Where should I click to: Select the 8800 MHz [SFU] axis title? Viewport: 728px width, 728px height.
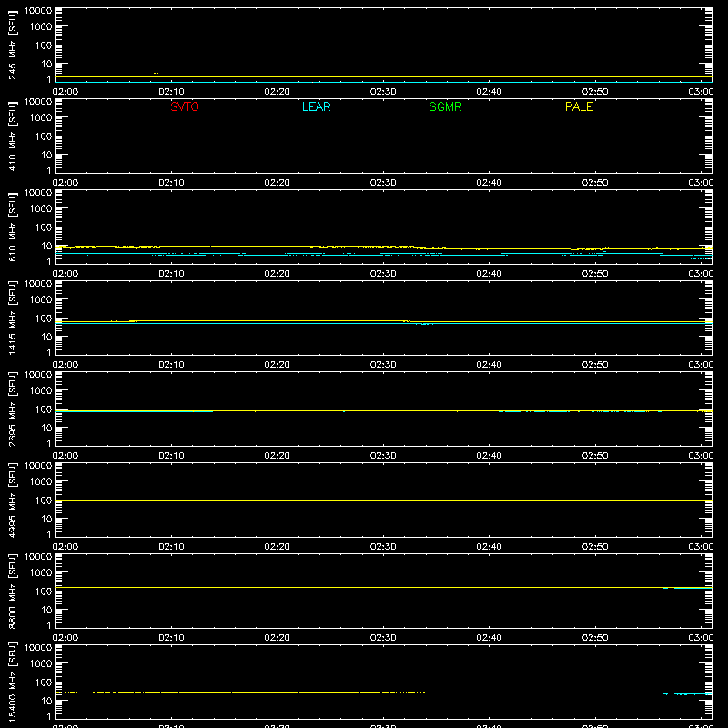(13, 591)
